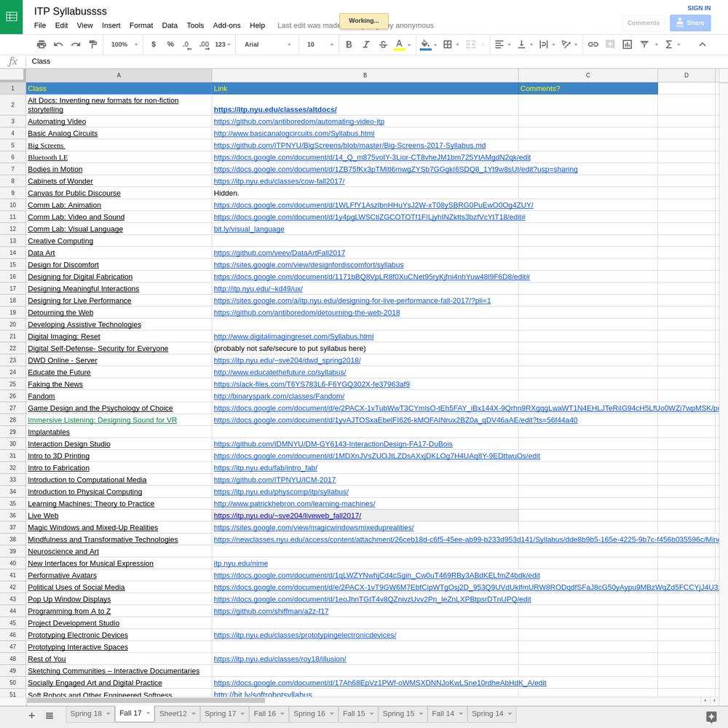728x728 pixels.
Task: Select column B header
Action: [x=365, y=75]
